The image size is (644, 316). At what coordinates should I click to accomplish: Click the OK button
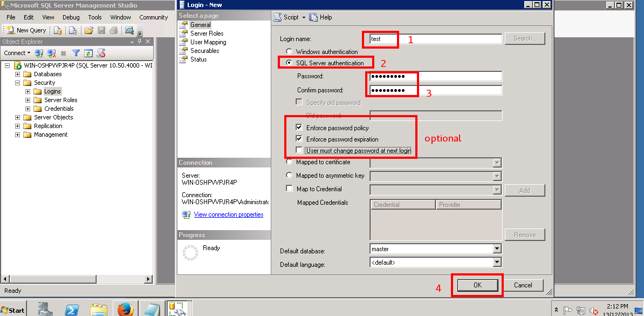(x=477, y=285)
